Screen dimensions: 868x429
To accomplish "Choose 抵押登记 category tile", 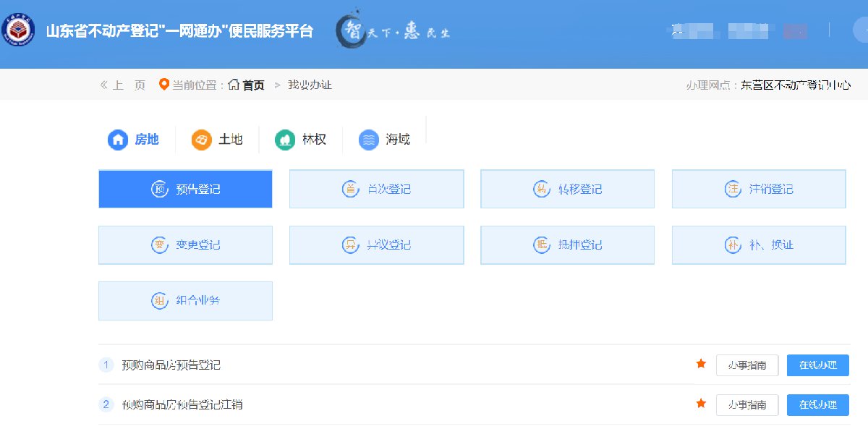I will tap(567, 245).
